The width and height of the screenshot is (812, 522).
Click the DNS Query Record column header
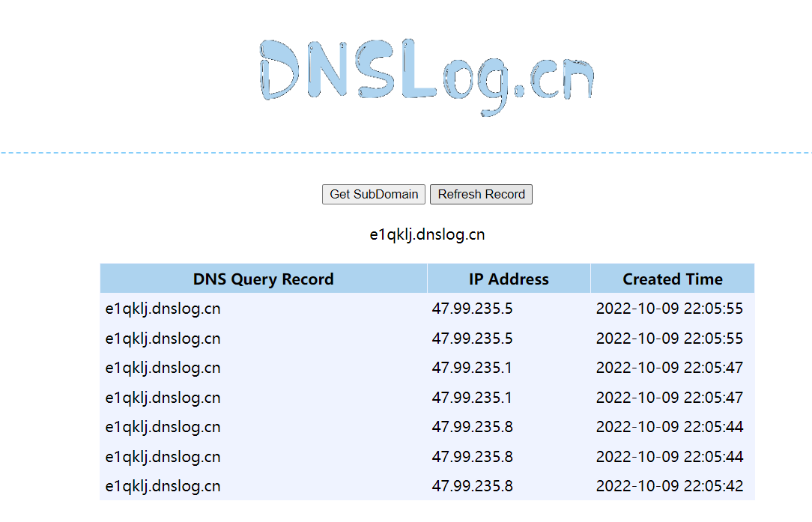[263, 279]
